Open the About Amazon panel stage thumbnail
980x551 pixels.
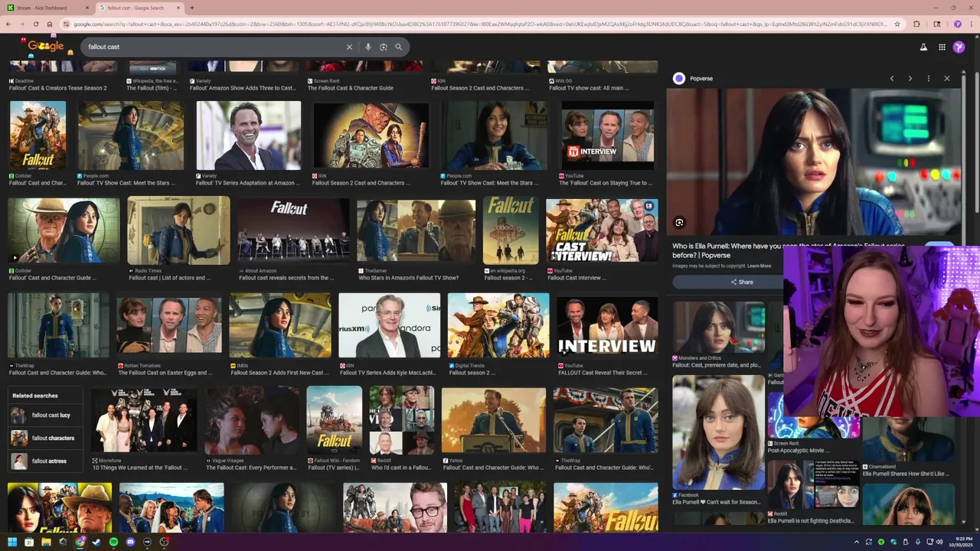point(292,232)
